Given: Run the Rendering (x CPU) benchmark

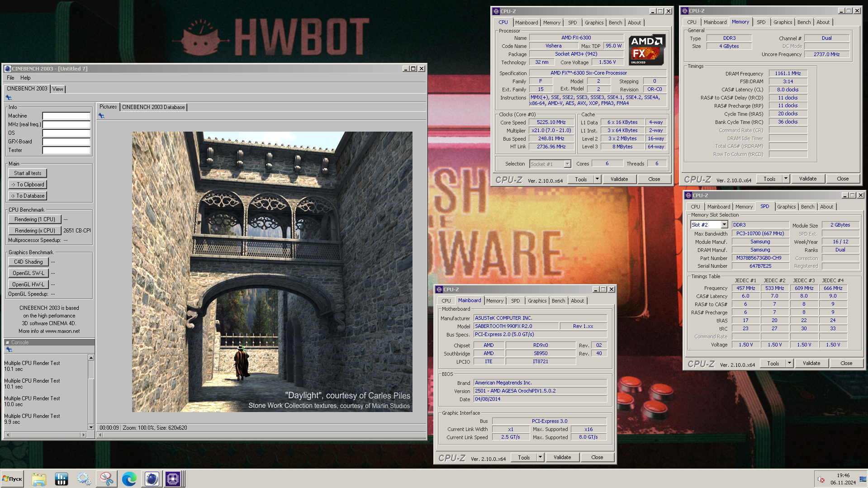Looking at the screenshot, I should tap(35, 231).
